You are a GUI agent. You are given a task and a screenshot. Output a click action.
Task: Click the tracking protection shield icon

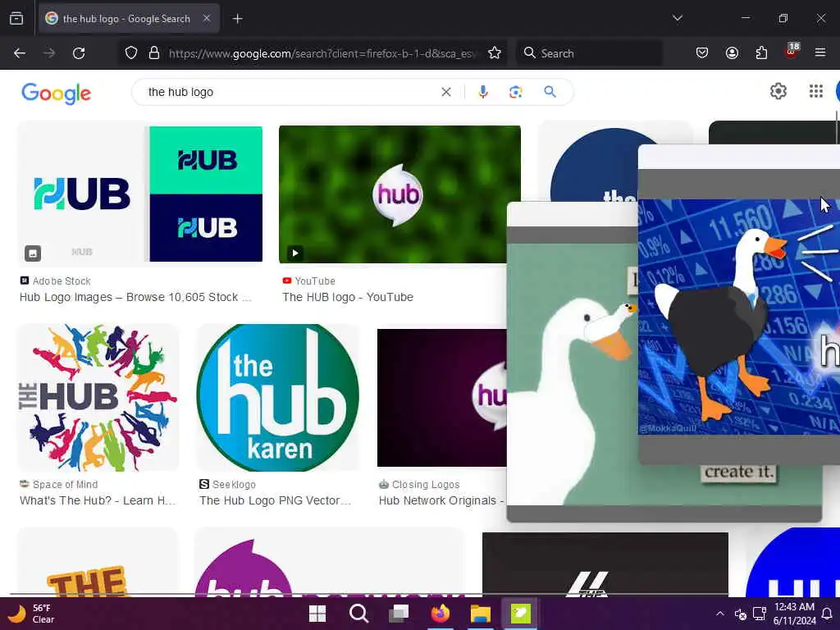(131, 53)
